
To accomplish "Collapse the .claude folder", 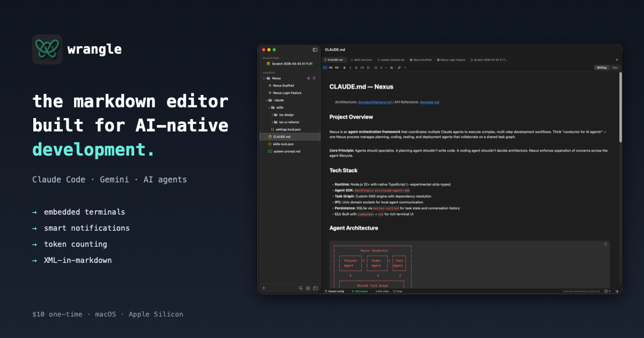I will [266, 100].
